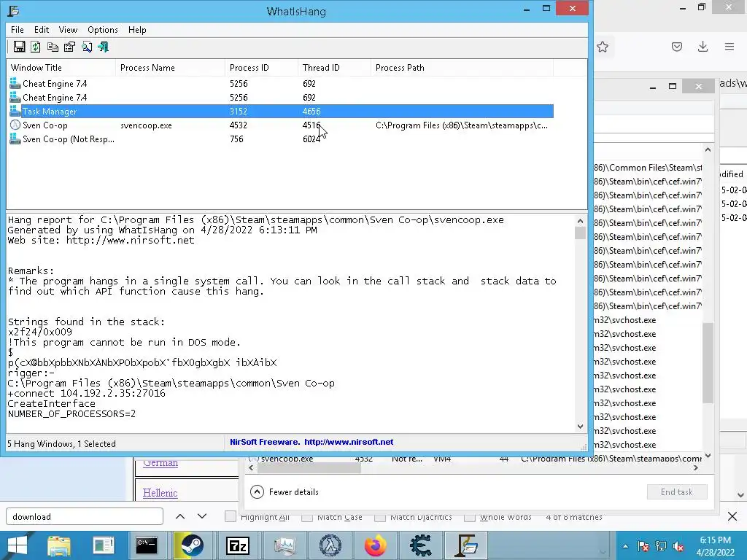Click the Find magnifier toolbar icon

coord(87,47)
